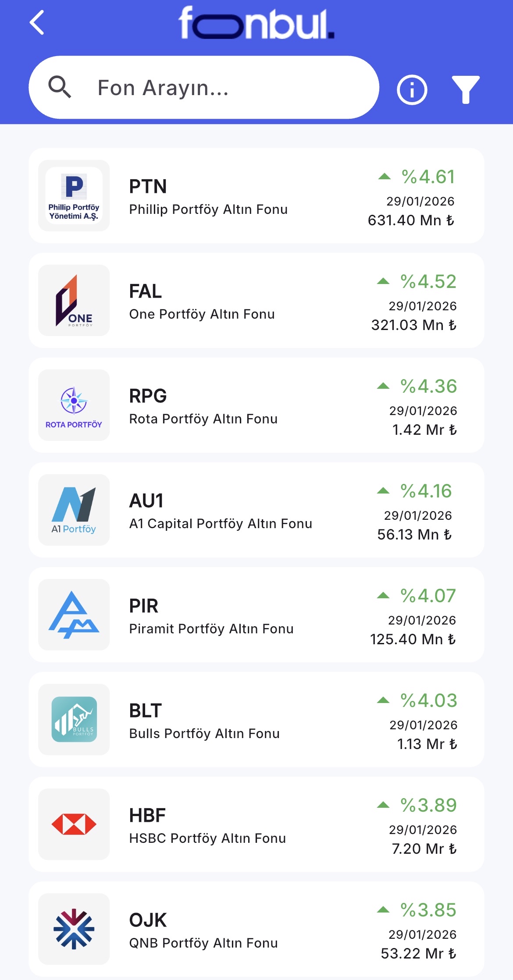
Task: Tap the Phillip Portföy logo
Action: click(74, 195)
